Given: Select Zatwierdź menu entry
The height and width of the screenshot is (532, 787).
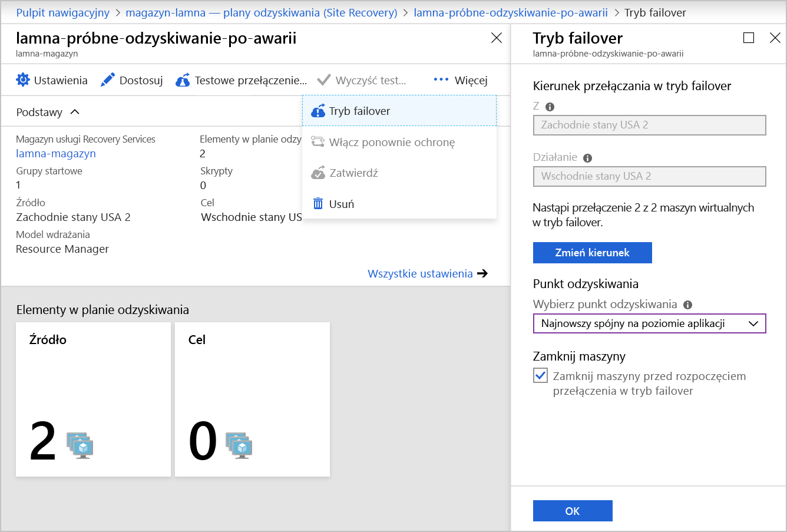Looking at the screenshot, I should click(399, 173).
